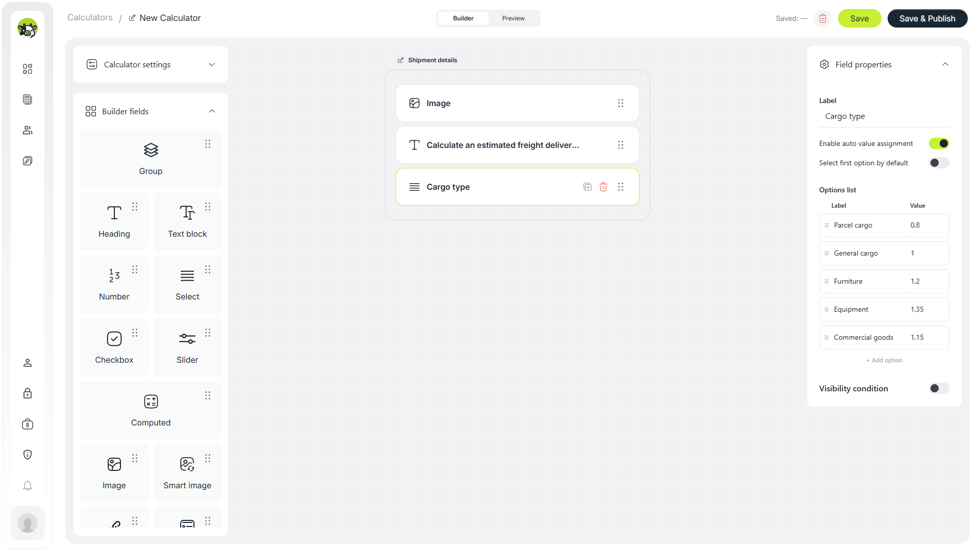980x551 pixels.
Task: Open the notifications bell icon
Action: (x=28, y=485)
